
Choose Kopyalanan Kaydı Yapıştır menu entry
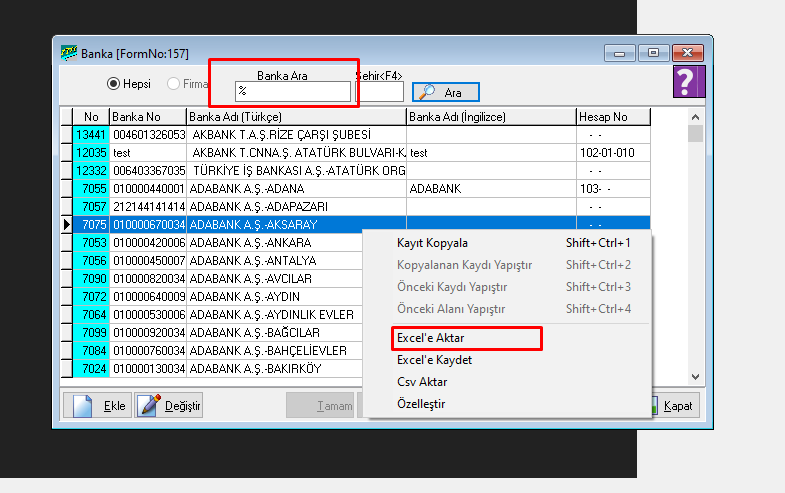pos(507,265)
